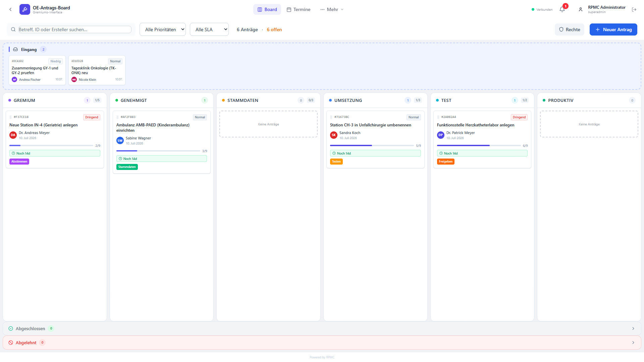Screen dimensions: 644x362
Task: Click the NK avatar of Nicole Klein
Action: tap(74, 79)
